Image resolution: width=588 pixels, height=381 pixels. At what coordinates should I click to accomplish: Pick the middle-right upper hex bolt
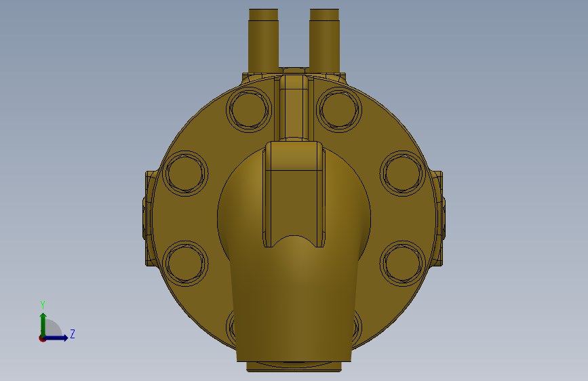[403, 174]
